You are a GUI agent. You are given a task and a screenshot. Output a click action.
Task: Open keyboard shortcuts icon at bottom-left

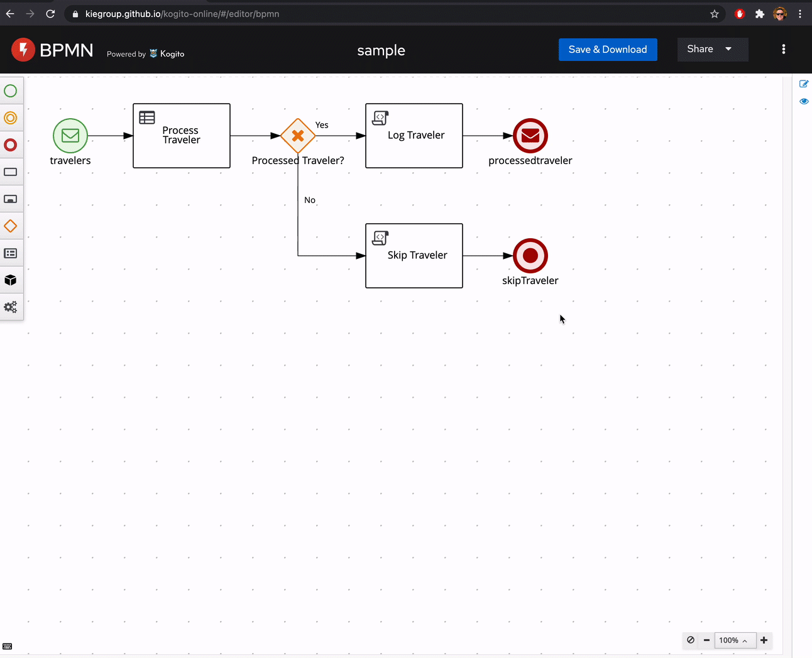pos(8,647)
